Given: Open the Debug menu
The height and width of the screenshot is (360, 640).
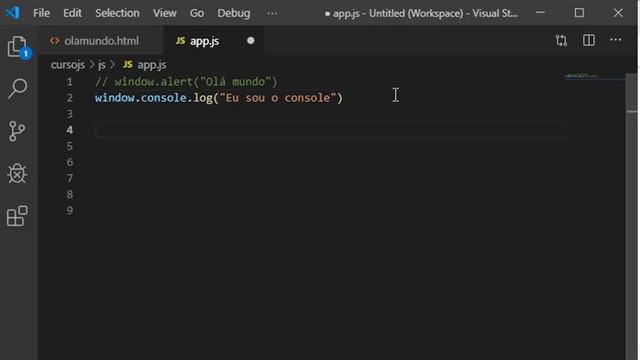Looking at the screenshot, I should click(233, 13).
